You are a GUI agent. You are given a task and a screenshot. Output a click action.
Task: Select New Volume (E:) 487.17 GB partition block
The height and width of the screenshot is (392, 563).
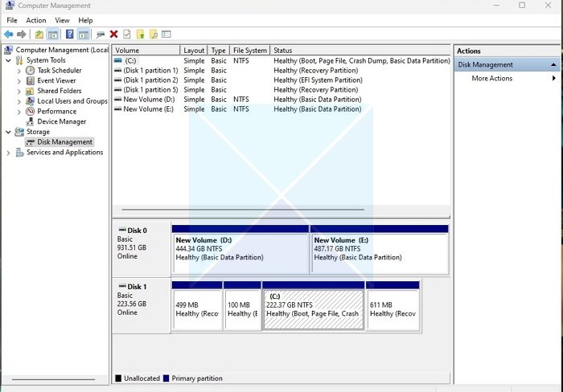click(x=380, y=250)
